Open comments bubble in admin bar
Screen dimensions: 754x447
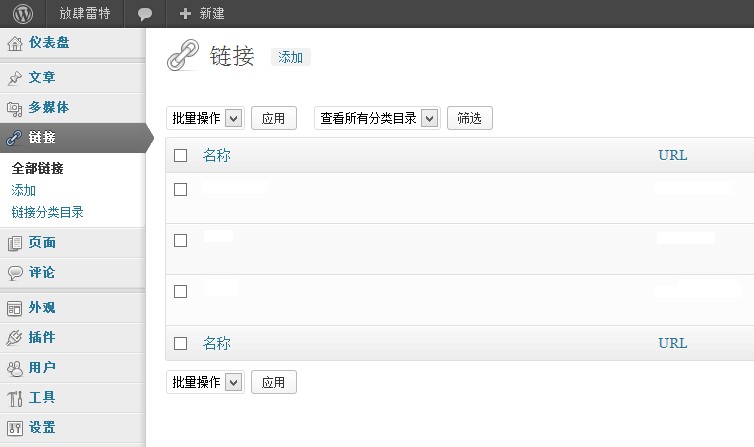tap(145, 14)
